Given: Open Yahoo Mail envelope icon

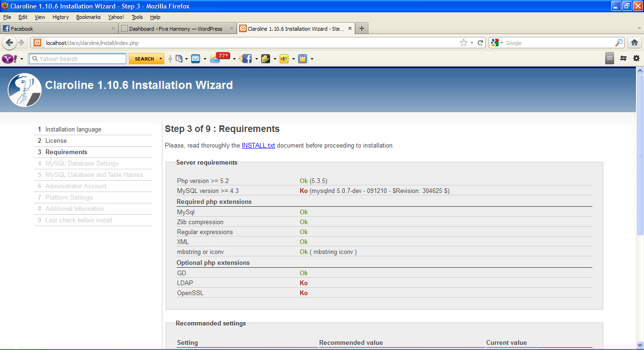Looking at the screenshot, I should click(x=196, y=59).
